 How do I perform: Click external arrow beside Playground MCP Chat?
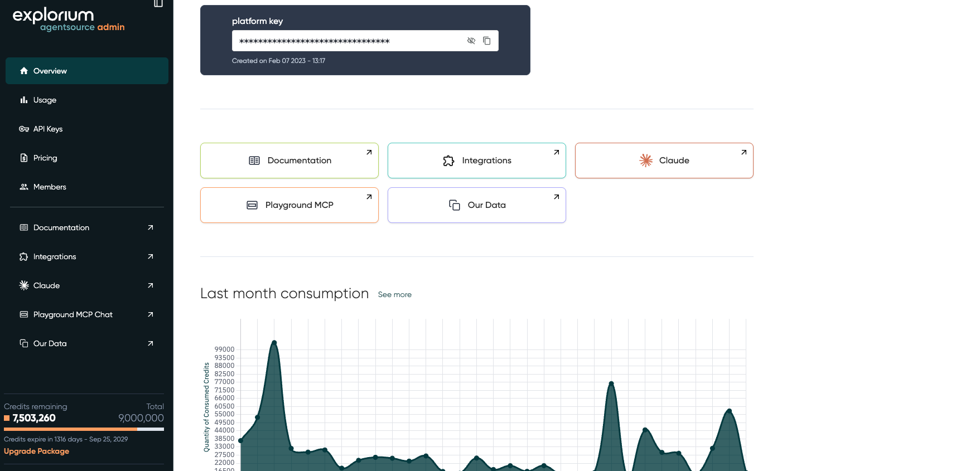pos(151,314)
